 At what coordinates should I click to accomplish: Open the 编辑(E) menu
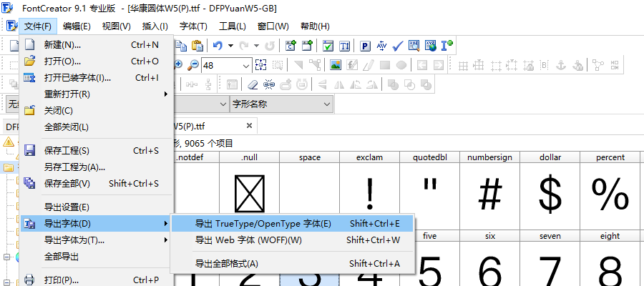(x=77, y=26)
